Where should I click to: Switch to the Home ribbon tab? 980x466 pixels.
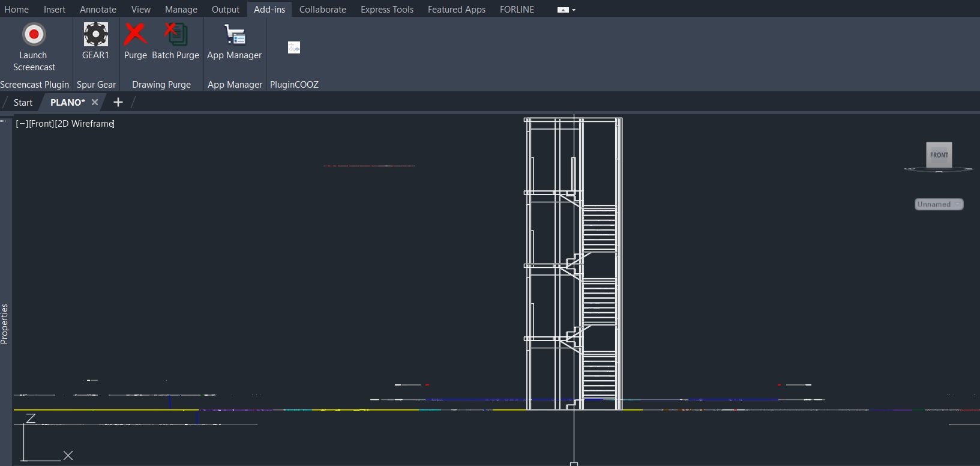(16, 10)
